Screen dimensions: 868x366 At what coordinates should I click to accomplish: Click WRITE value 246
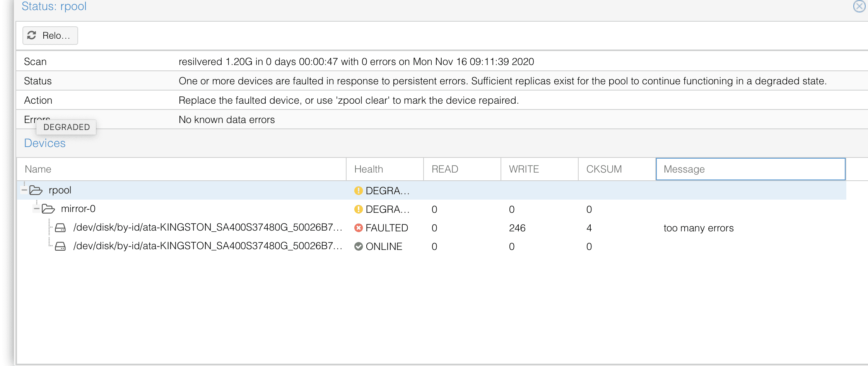517,228
